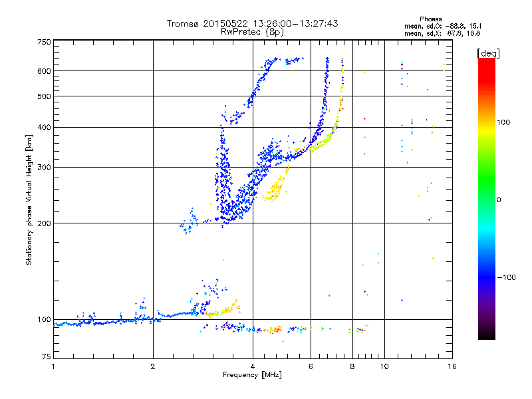Click the x-axis '10' tick label
This screenshot has width=532, height=399.
click(384, 366)
